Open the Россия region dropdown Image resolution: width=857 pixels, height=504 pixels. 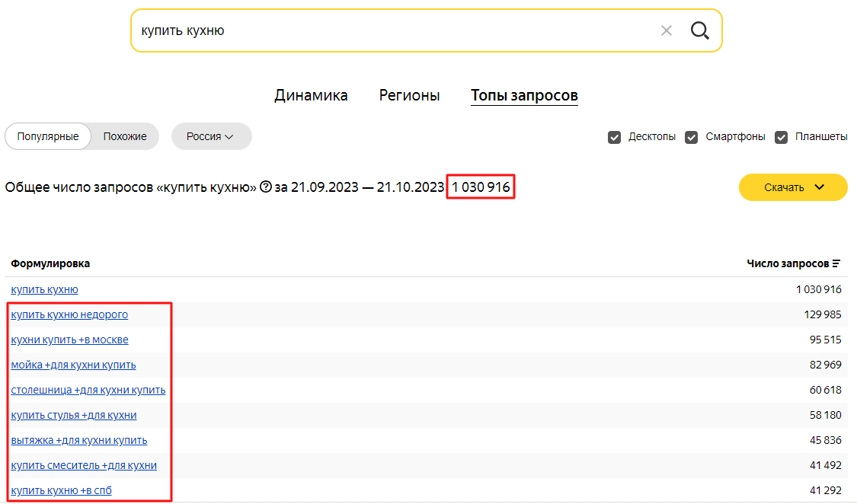coord(211,136)
